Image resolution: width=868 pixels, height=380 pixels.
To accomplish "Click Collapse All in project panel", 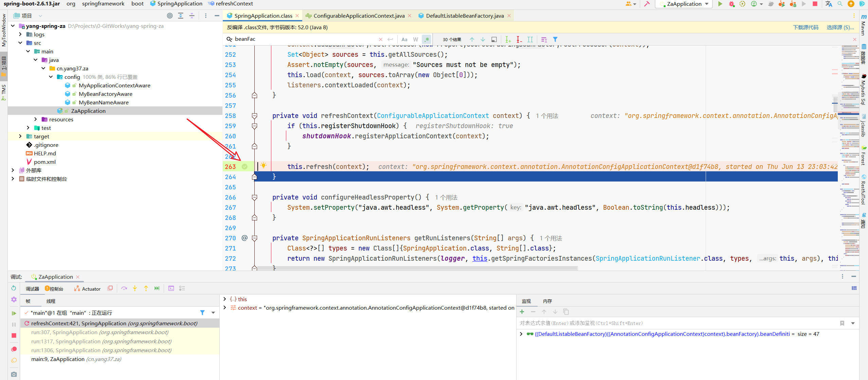I will pos(192,16).
